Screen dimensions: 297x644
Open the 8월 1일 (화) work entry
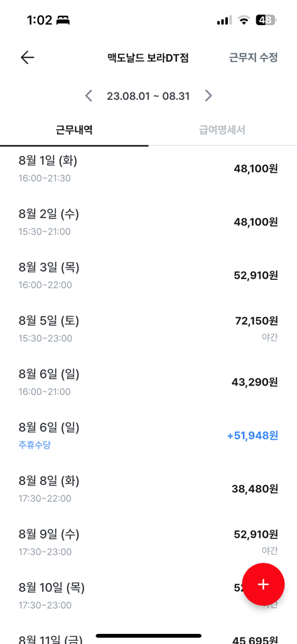click(x=148, y=169)
